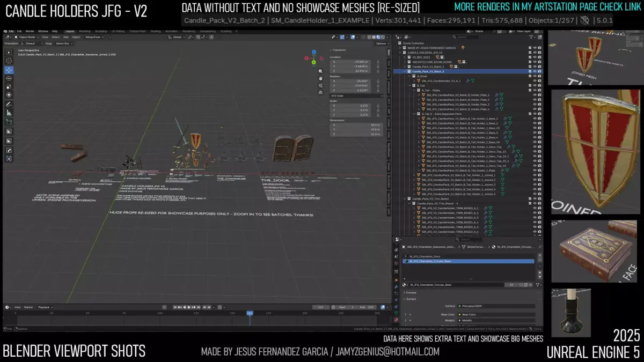Click the Scale Z value field

pyautogui.click(x=350, y=115)
